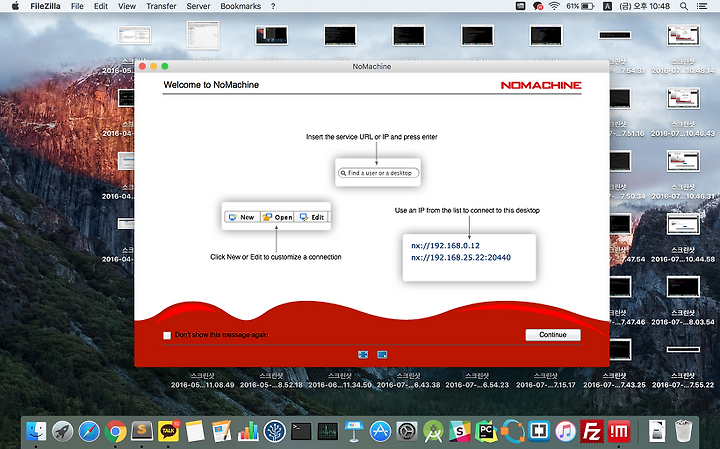Image resolution: width=720 pixels, height=449 pixels.
Task: Click desktop file label 2016-07-...7.43.25
Action: (x=614, y=385)
